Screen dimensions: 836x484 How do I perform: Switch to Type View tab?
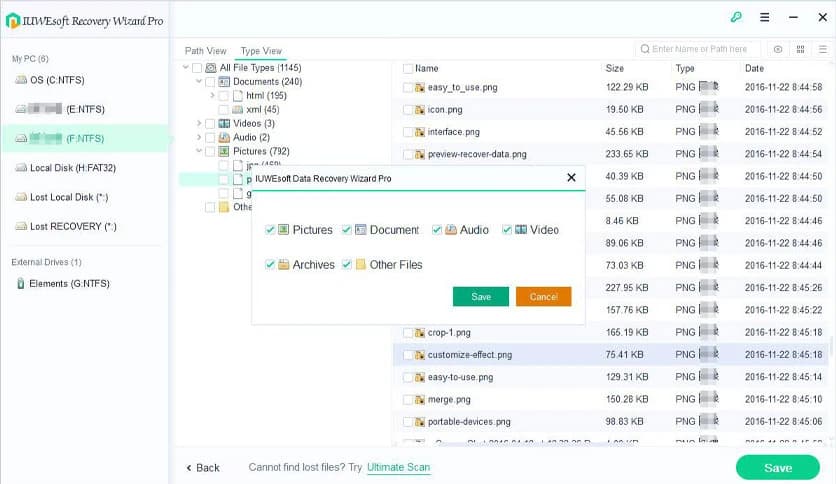(261, 51)
